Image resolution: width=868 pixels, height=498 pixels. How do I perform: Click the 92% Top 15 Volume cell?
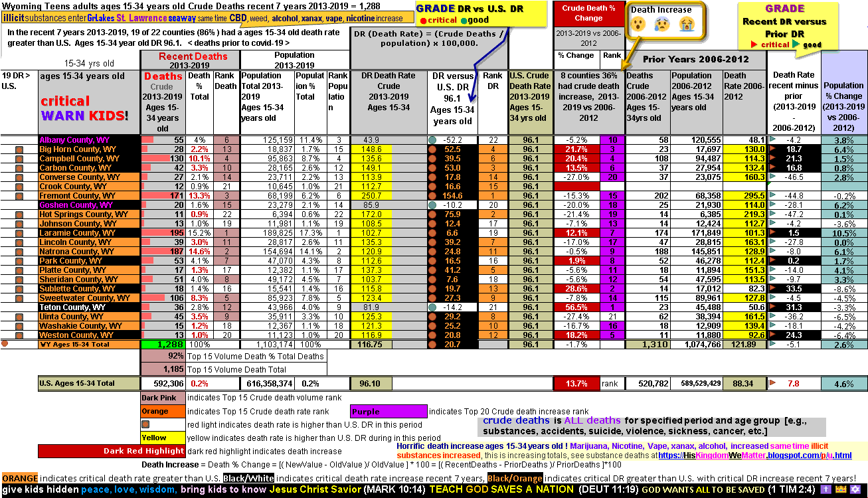click(x=163, y=356)
